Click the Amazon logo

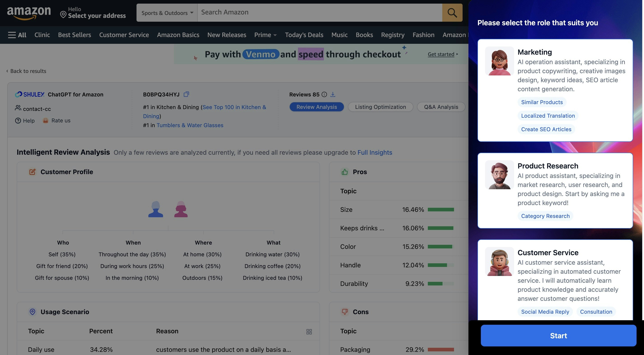point(29,13)
